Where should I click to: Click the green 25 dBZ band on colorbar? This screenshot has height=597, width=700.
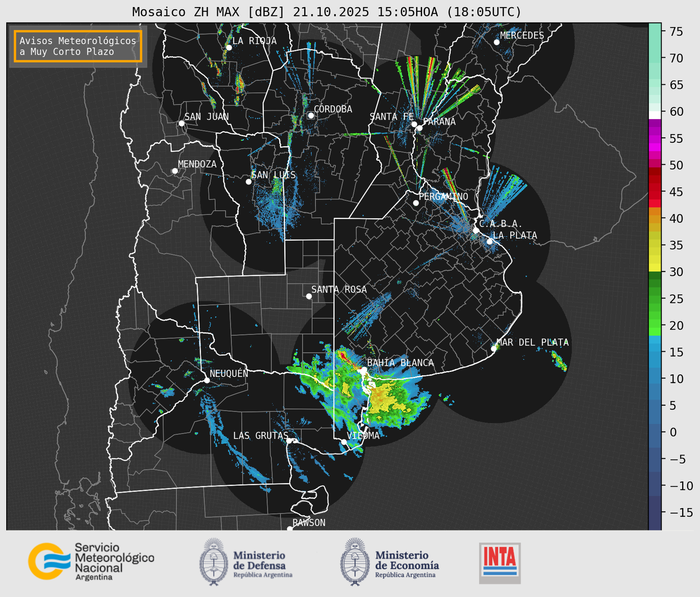click(x=655, y=299)
